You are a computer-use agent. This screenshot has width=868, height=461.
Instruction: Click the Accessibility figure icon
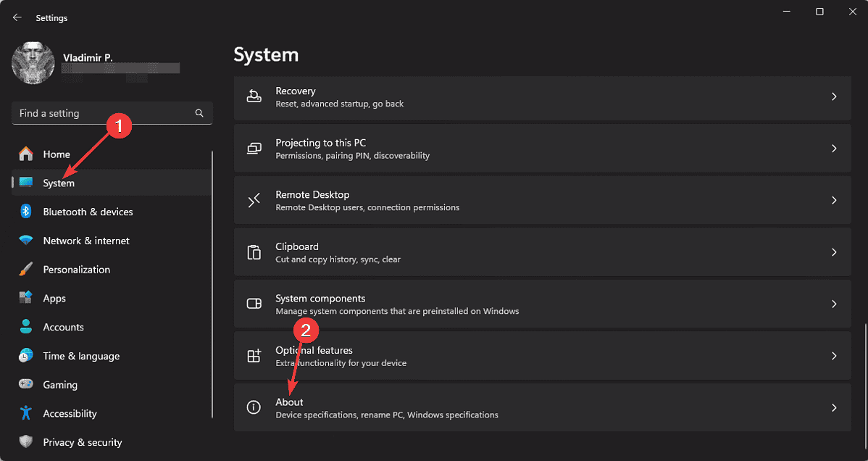click(x=26, y=413)
